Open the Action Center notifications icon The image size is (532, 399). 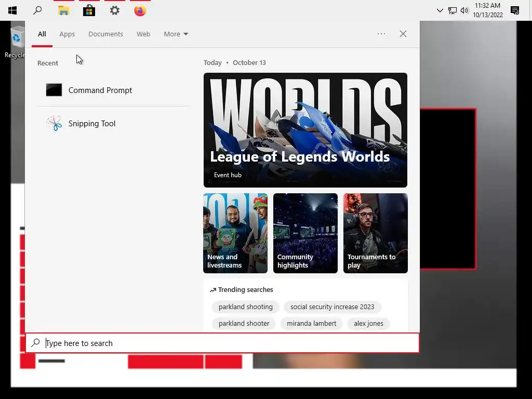click(x=515, y=10)
